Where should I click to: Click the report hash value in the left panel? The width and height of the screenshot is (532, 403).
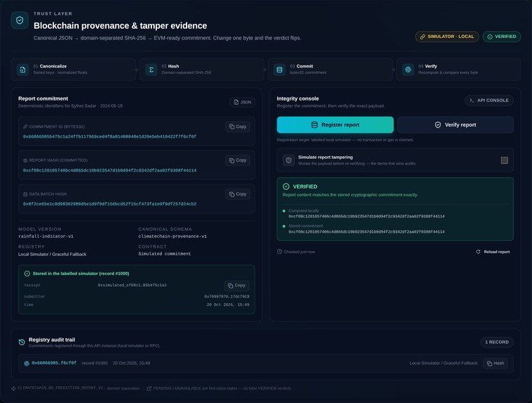point(110,170)
